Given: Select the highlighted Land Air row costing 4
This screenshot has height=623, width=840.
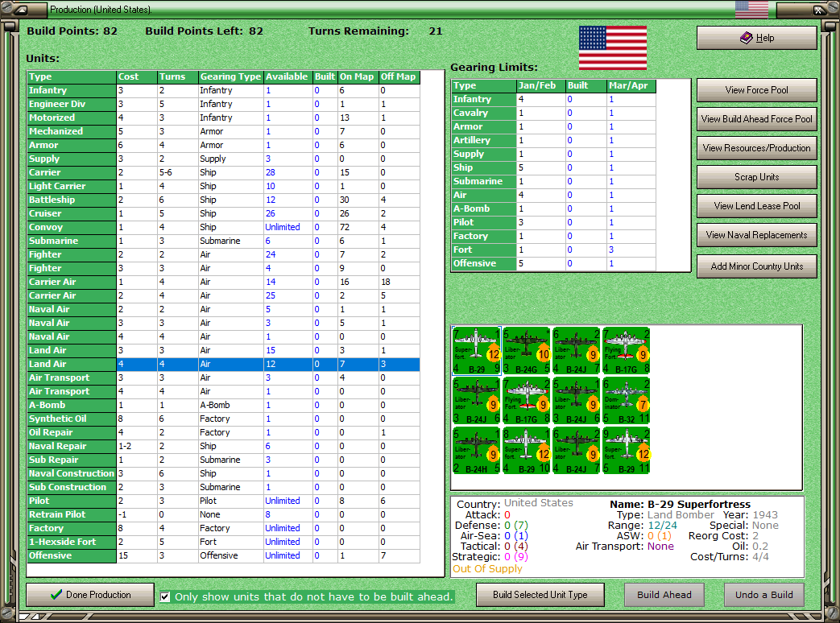Looking at the screenshot, I should coord(223,364).
